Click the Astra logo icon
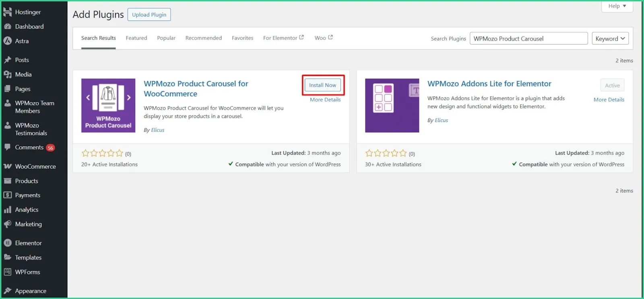Screen dimensions: 644x299 click(7, 41)
